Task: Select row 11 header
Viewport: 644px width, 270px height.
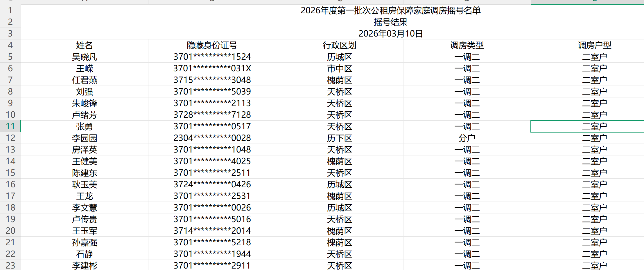Action: pos(10,126)
